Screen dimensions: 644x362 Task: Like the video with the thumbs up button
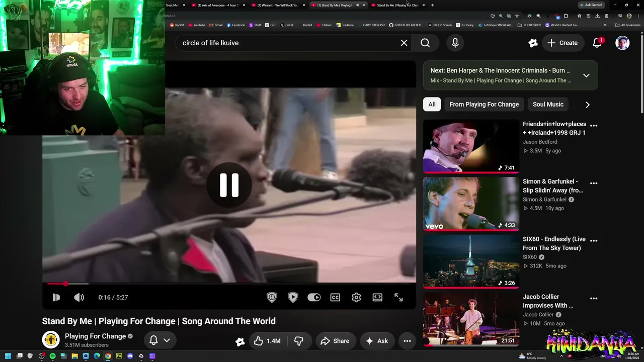click(x=267, y=341)
